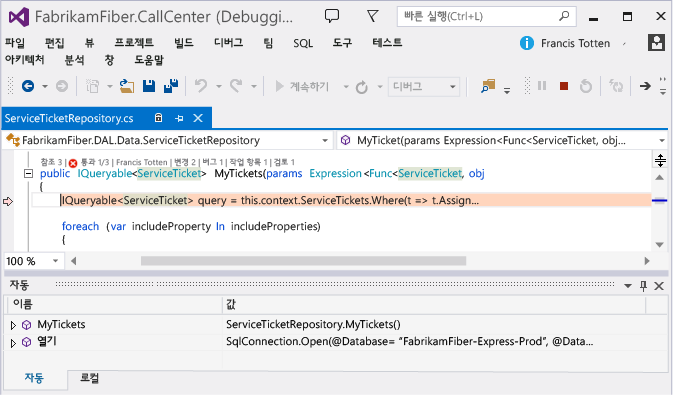Expand the 열기 row in Autos
The height and width of the screenshot is (395, 673).
13,343
